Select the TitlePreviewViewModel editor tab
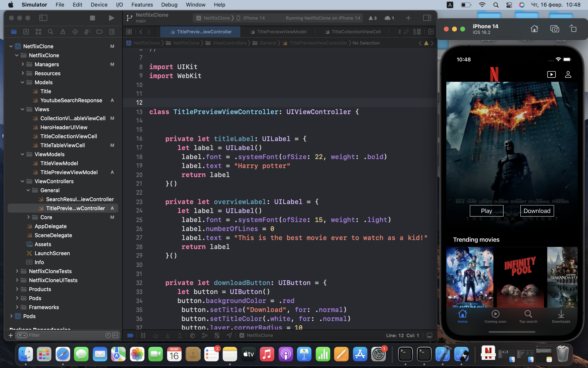The image size is (588, 368). (x=278, y=32)
